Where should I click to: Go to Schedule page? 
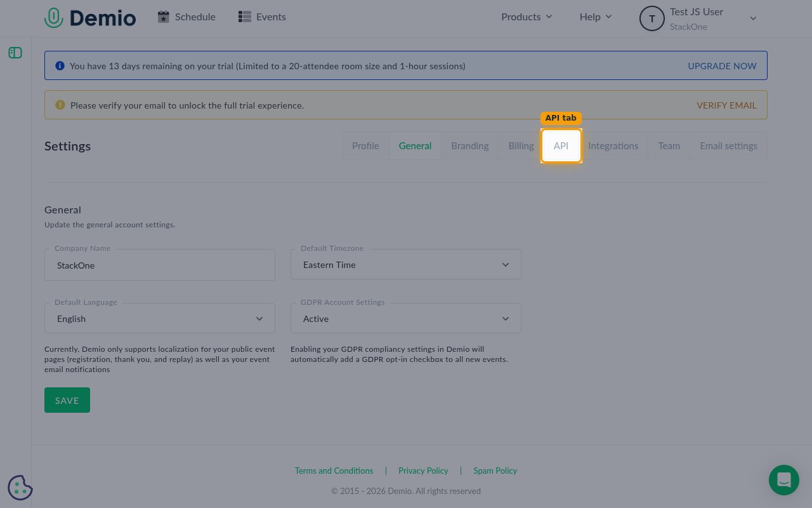(x=187, y=17)
